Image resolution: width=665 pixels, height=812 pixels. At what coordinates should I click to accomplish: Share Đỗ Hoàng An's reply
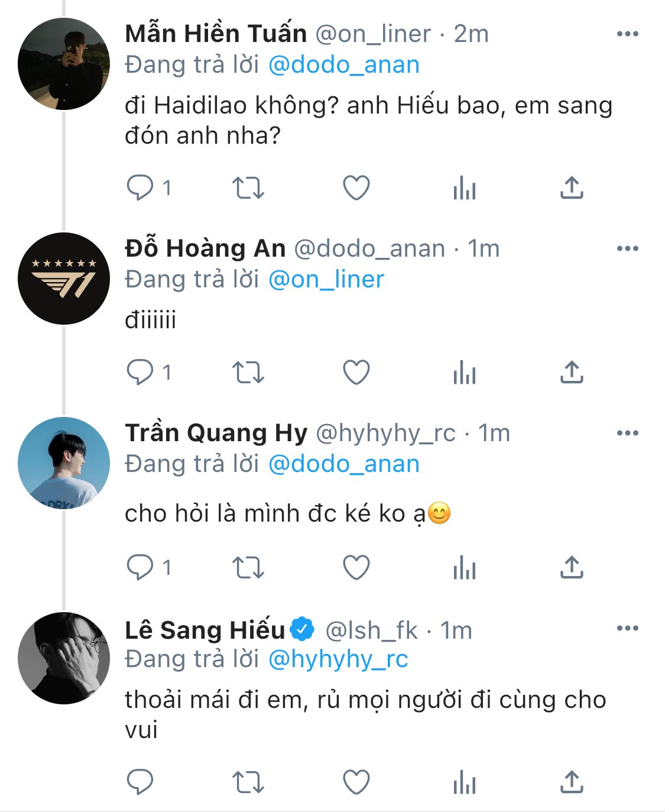click(572, 373)
